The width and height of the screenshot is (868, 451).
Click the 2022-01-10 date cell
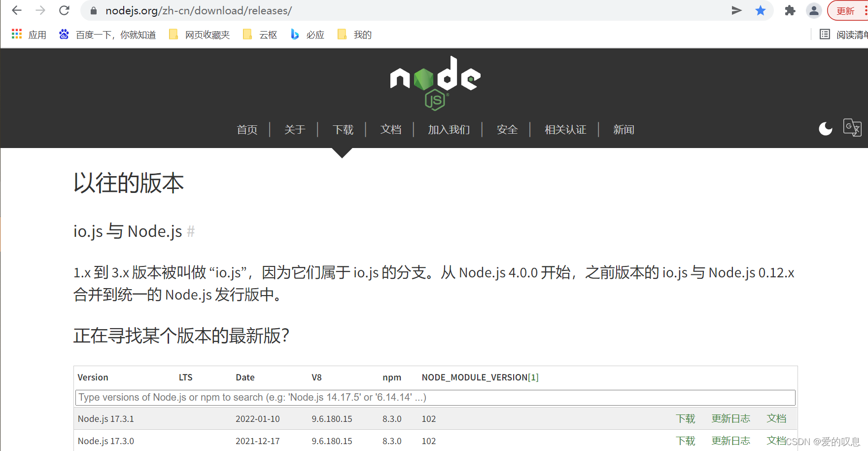point(257,419)
